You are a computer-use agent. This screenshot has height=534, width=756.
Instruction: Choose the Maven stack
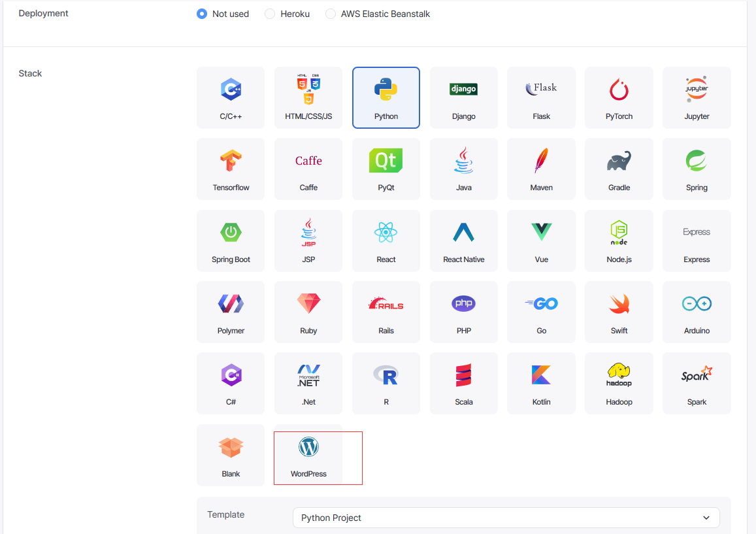tap(541, 169)
